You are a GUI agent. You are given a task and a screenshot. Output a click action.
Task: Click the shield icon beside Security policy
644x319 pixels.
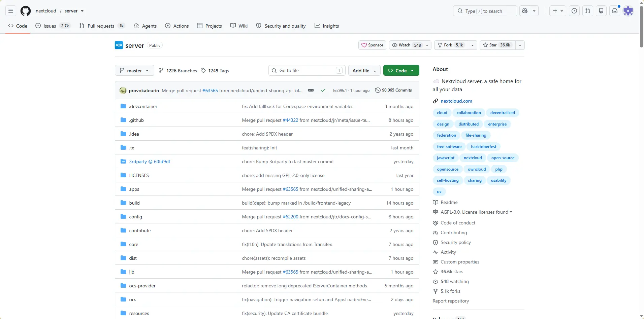[x=436, y=242]
